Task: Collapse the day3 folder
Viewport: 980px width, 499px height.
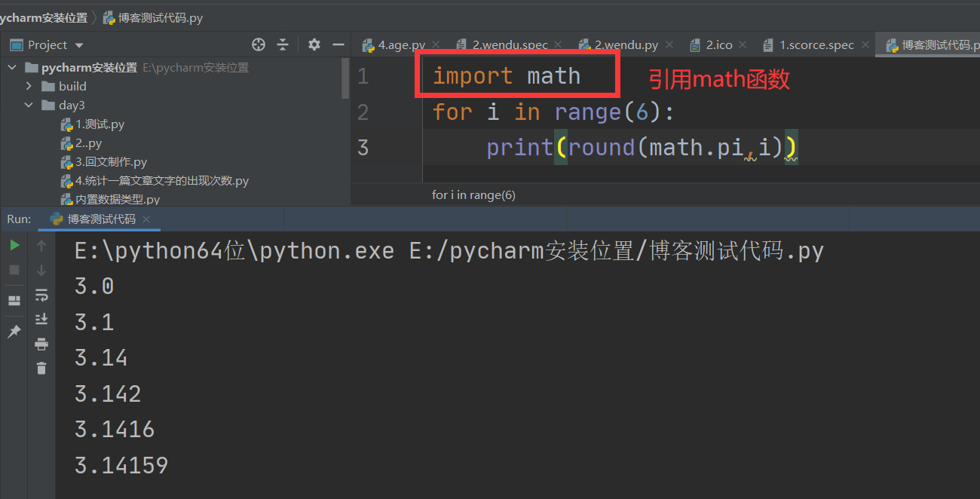Action: click(29, 105)
